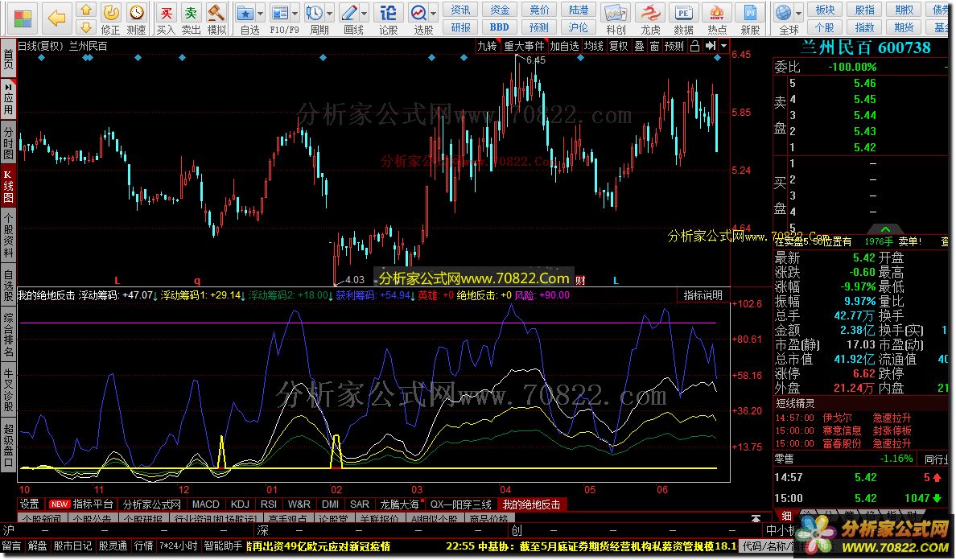956x560 pixels.
Task: Click the 板块 button
Action: (825, 10)
